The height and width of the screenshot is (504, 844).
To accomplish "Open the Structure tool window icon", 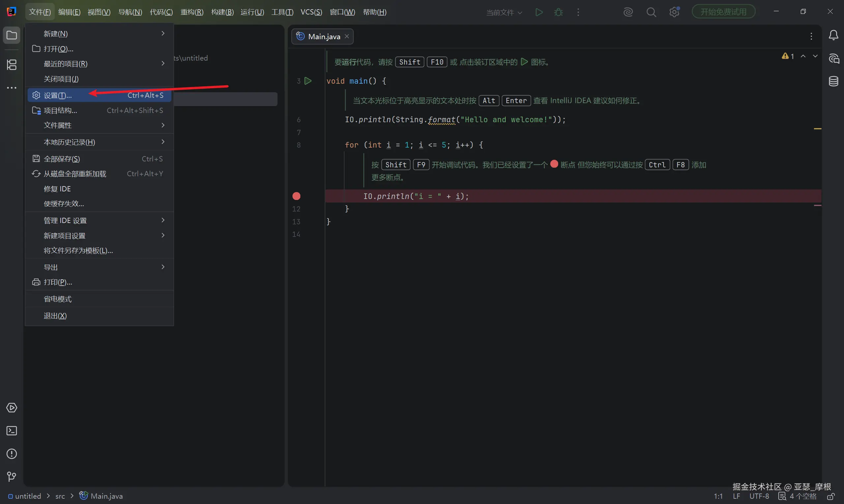I will [x=12, y=65].
